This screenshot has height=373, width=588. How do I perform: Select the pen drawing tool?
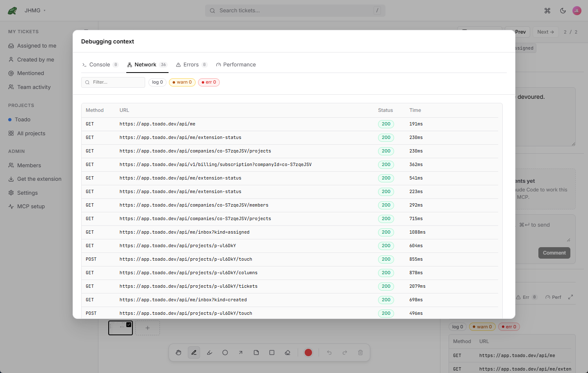pyautogui.click(x=194, y=353)
